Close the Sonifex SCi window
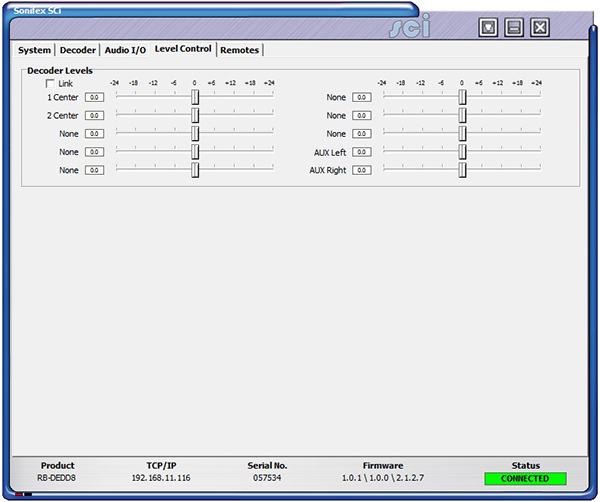The height and width of the screenshot is (502, 600). [540, 27]
